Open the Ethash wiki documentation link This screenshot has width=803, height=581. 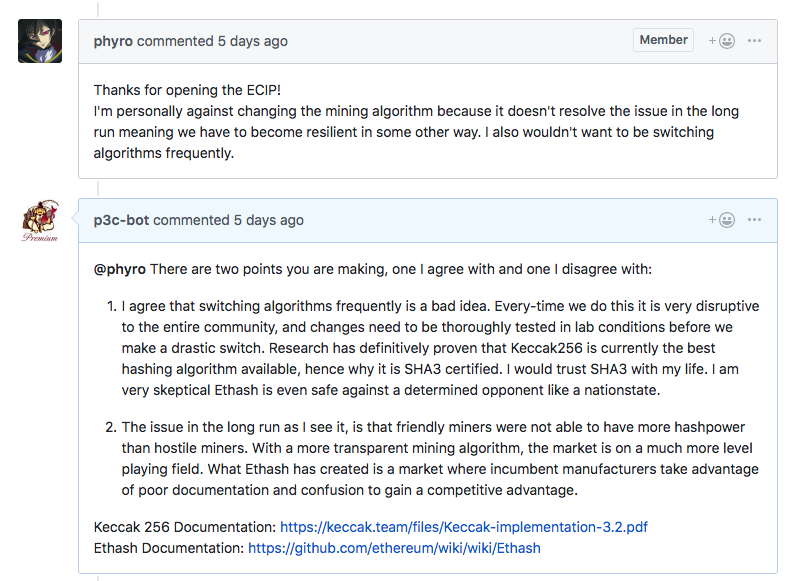(394, 548)
